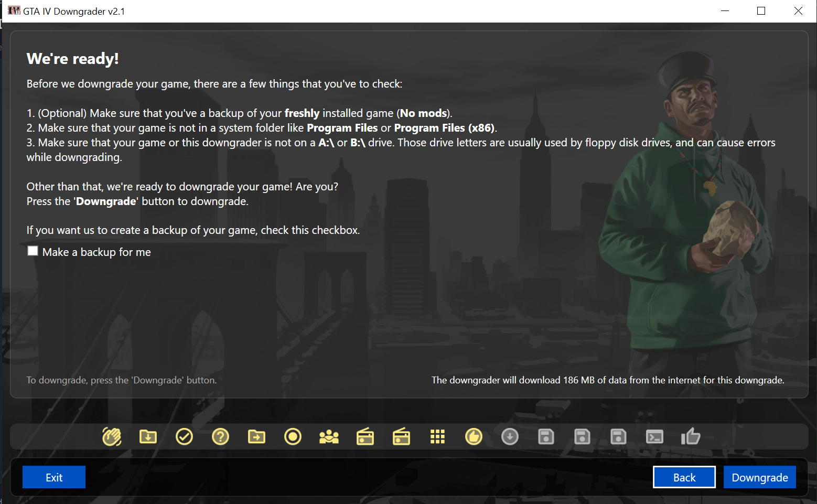Select the group of people step icon

(329, 436)
